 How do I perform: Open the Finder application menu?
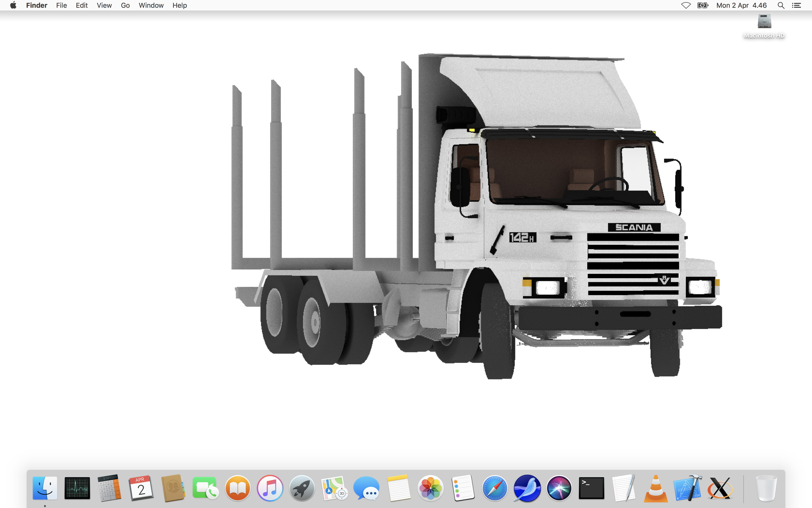36,5
